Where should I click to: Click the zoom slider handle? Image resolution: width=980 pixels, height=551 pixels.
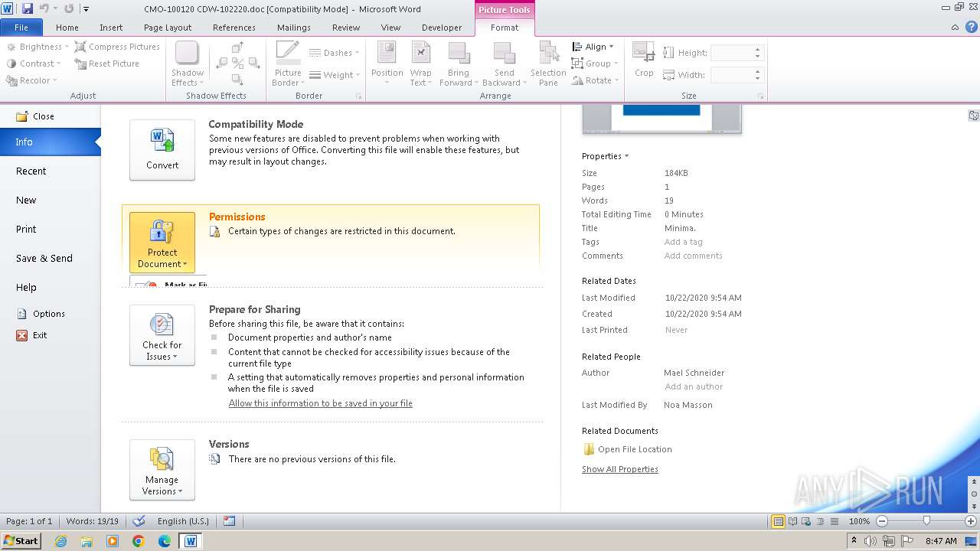(926, 521)
